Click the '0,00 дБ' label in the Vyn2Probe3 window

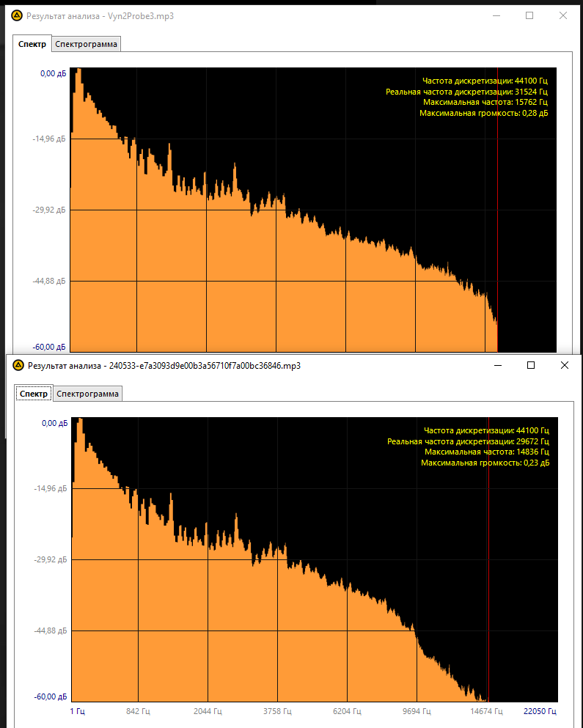(53, 73)
